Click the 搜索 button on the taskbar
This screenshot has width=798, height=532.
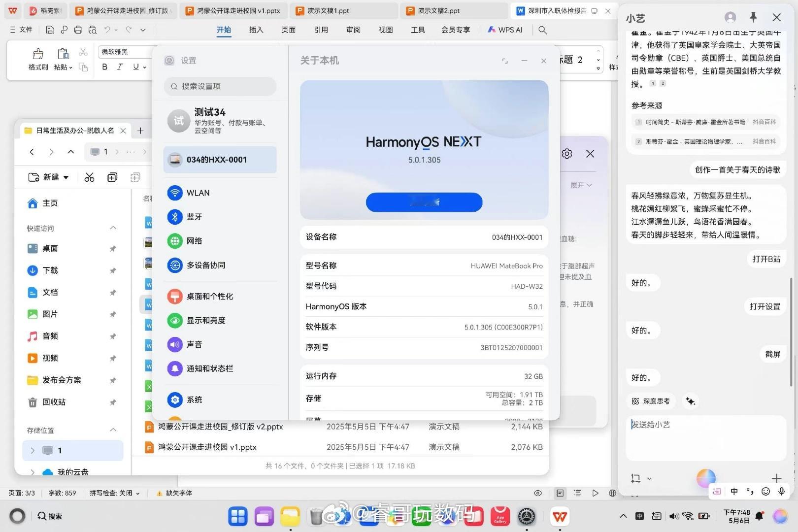pyautogui.click(x=50, y=516)
